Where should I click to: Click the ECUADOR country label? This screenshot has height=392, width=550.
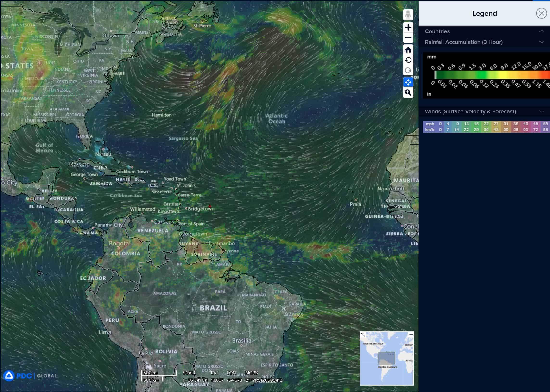pos(93,278)
